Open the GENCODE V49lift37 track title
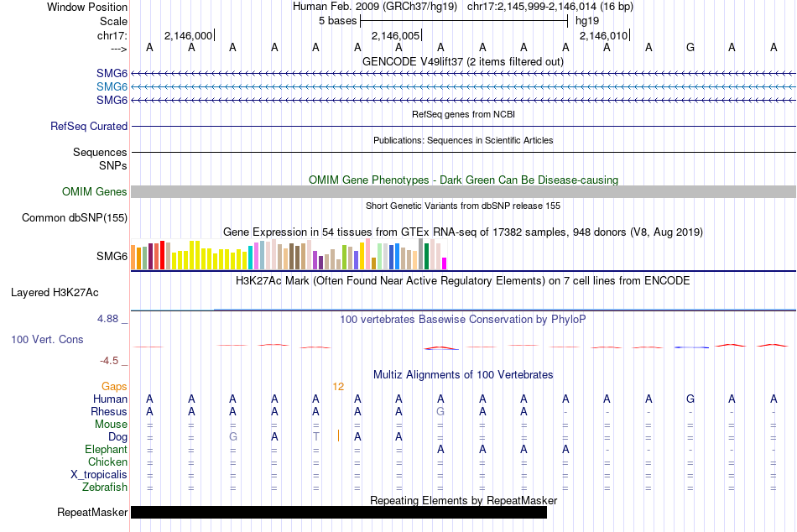The height and width of the screenshot is (532, 797). coord(463,61)
